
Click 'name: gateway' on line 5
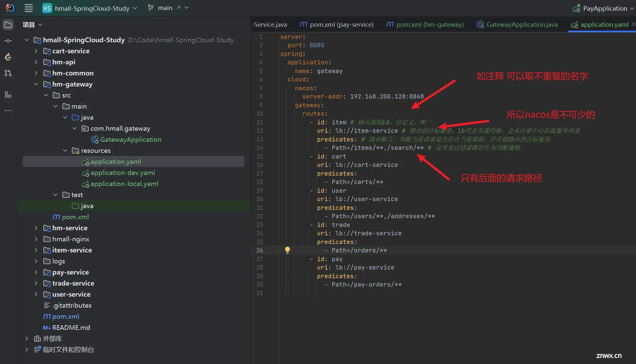point(319,71)
